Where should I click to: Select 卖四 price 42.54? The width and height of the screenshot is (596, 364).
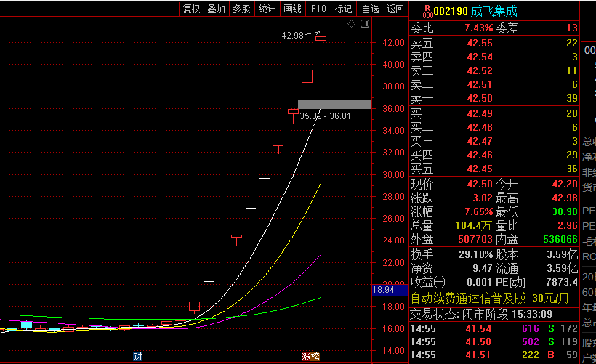(x=480, y=57)
